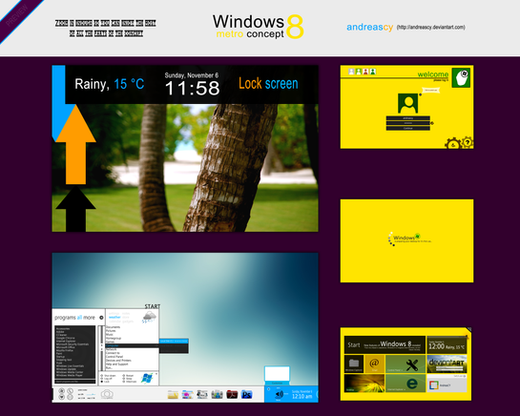Screen dimensions: 520x416
Task: Click the black up arrow on lock screen
Action: (x=76, y=209)
